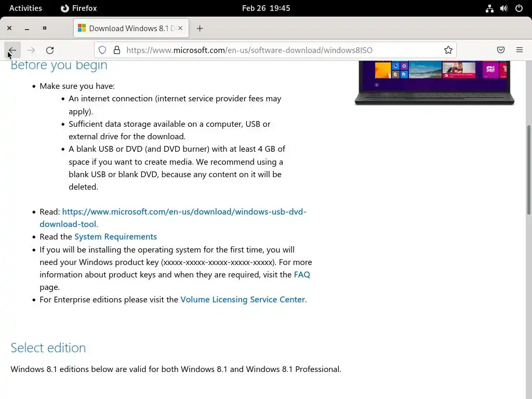Click the vertical page scrollbar thumb
Image resolution: width=532 pixels, height=399 pixels.
tap(528, 170)
